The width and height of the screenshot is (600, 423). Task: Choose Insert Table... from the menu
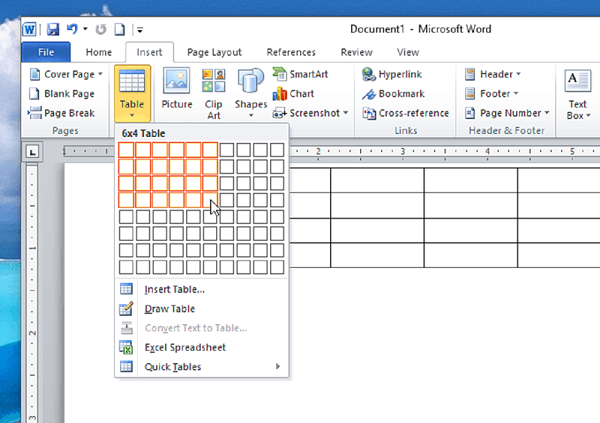coord(201,289)
